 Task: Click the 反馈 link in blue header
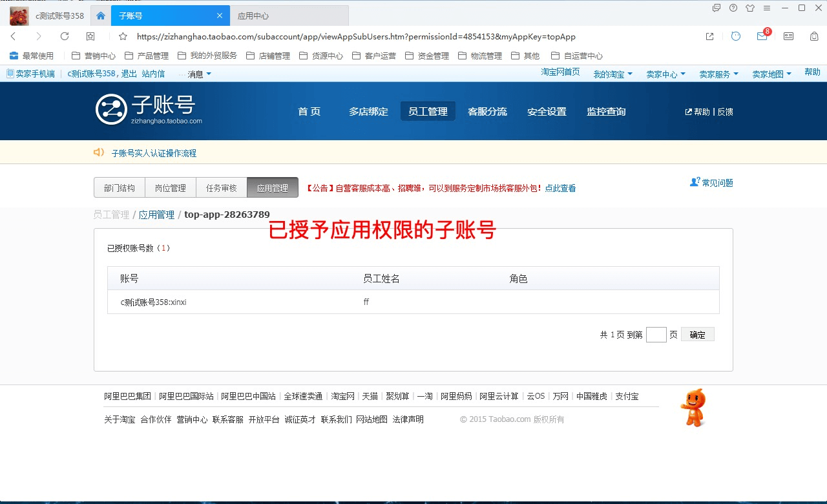click(725, 112)
